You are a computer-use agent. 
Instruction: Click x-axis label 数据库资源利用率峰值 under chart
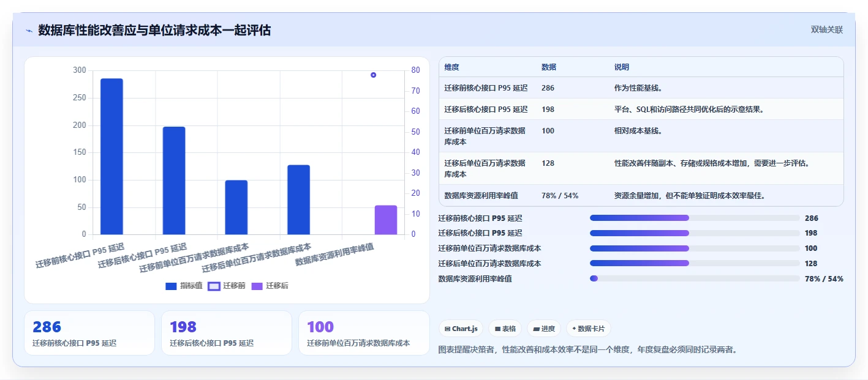[334, 253]
